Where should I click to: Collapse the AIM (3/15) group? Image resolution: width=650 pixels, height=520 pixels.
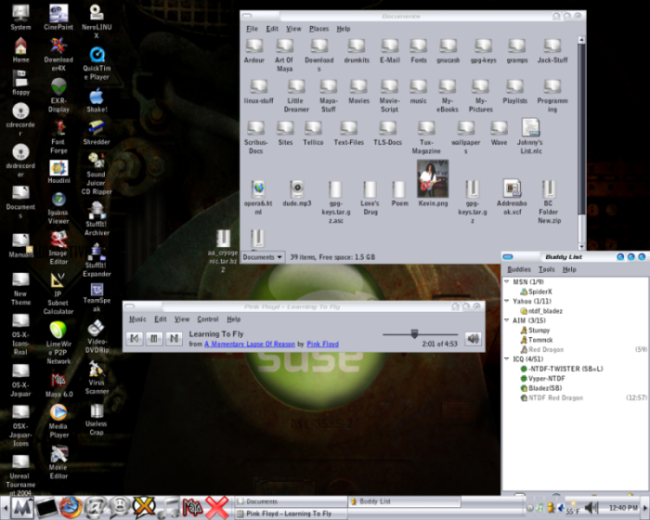tap(507, 320)
